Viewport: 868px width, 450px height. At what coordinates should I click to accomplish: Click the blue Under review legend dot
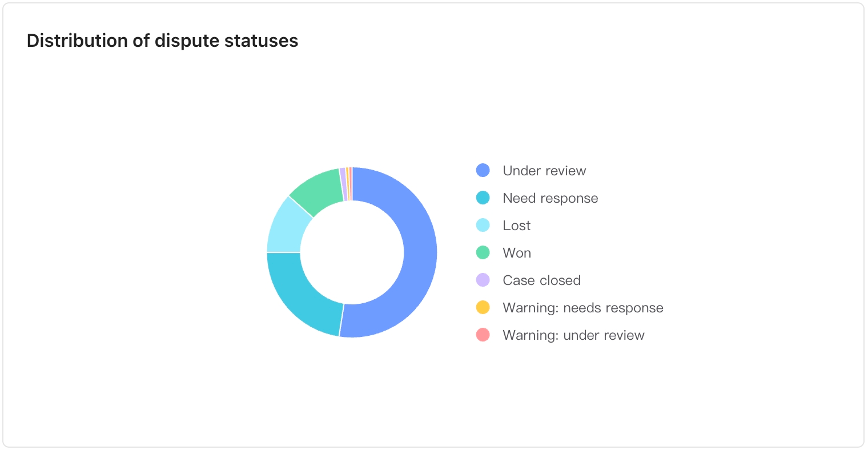[483, 171]
